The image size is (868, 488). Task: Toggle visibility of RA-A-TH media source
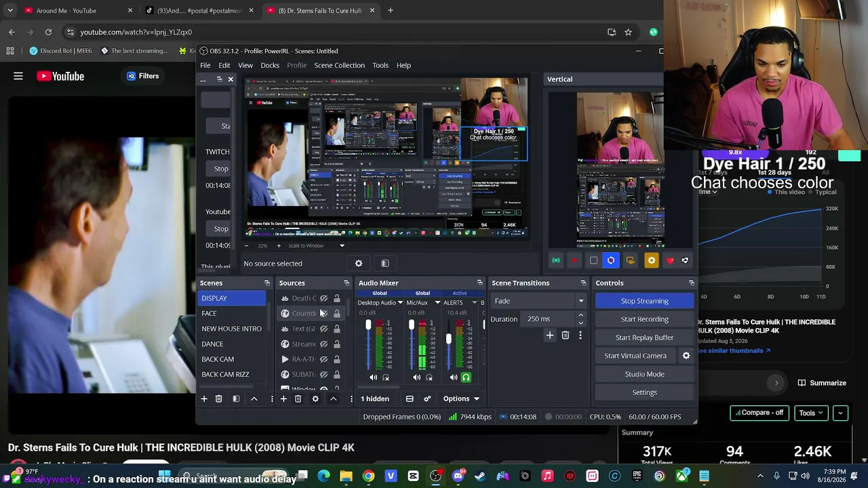click(x=324, y=359)
